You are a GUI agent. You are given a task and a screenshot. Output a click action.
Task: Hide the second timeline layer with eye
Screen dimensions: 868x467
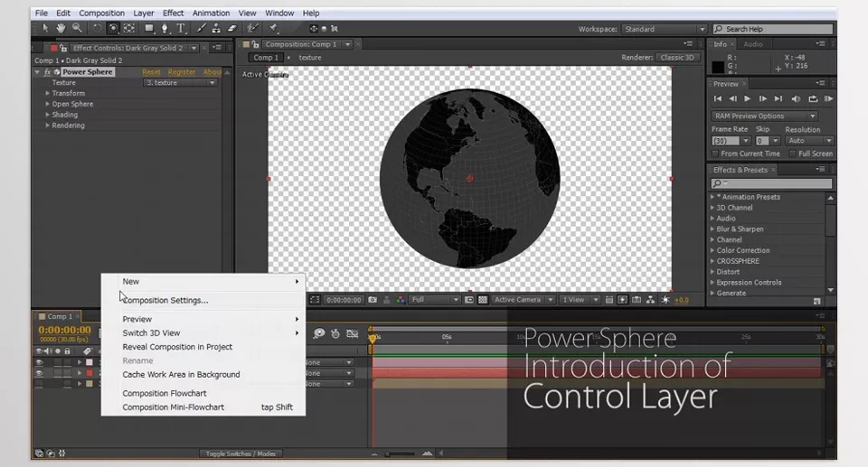39,373
